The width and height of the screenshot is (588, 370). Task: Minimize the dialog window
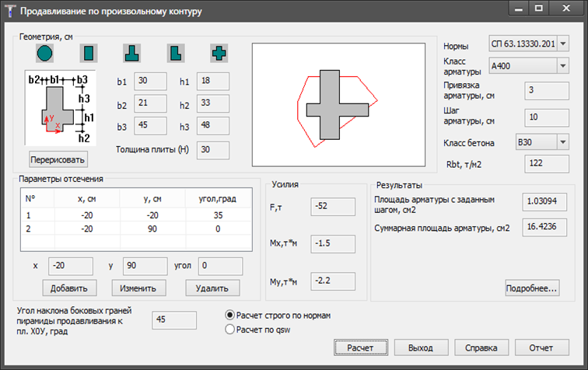[x=519, y=9]
